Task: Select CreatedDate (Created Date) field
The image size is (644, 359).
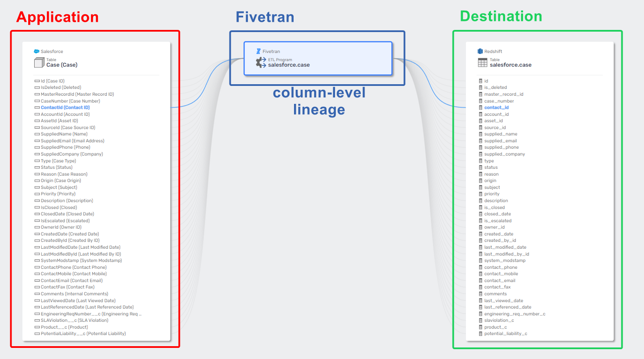Action: (x=70, y=234)
